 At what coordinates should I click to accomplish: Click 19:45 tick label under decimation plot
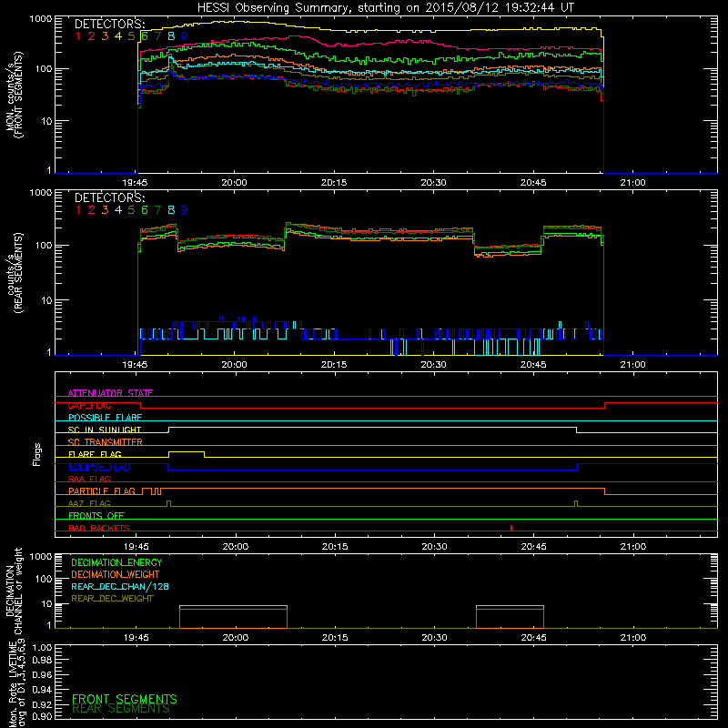click(x=136, y=638)
